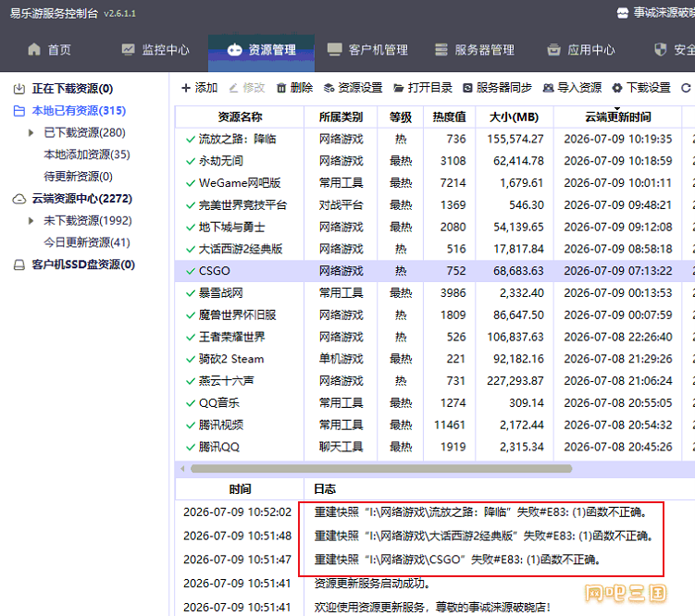Click the 首页 home icon
Viewport: 695px width, 616px height.
pyautogui.click(x=34, y=49)
